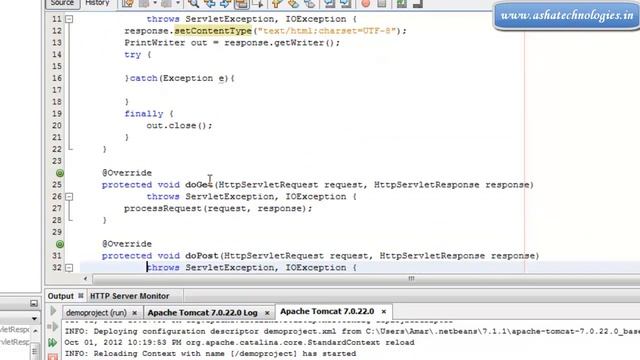
Task: Click the grey Start Server arrow icon
Action: [x=53, y=311]
